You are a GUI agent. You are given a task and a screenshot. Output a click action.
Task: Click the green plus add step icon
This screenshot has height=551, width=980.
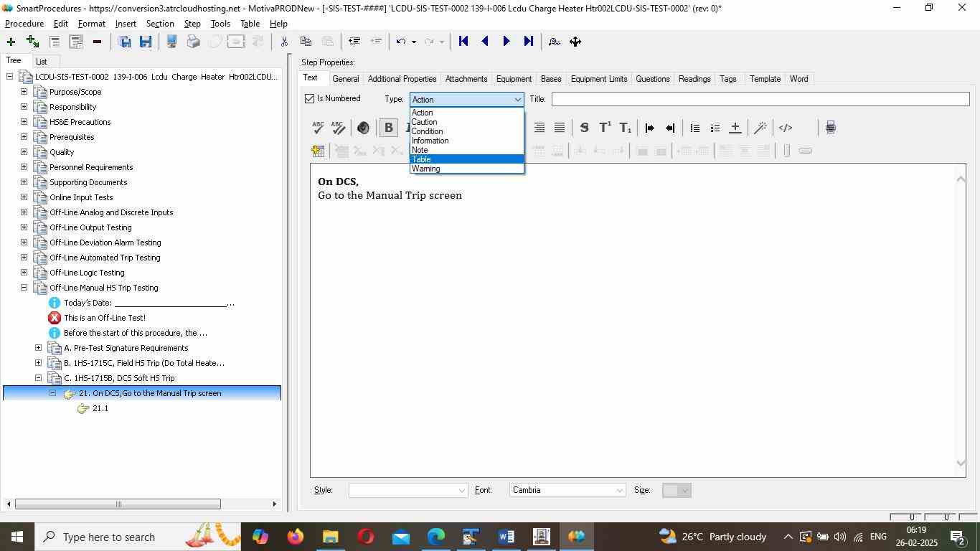pos(11,42)
